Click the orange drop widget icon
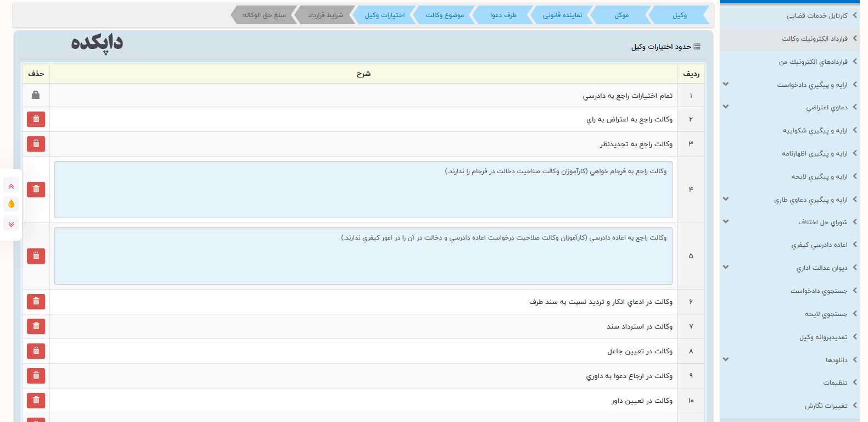The width and height of the screenshot is (868, 422). pyautogui.click(x=11, y=204)
